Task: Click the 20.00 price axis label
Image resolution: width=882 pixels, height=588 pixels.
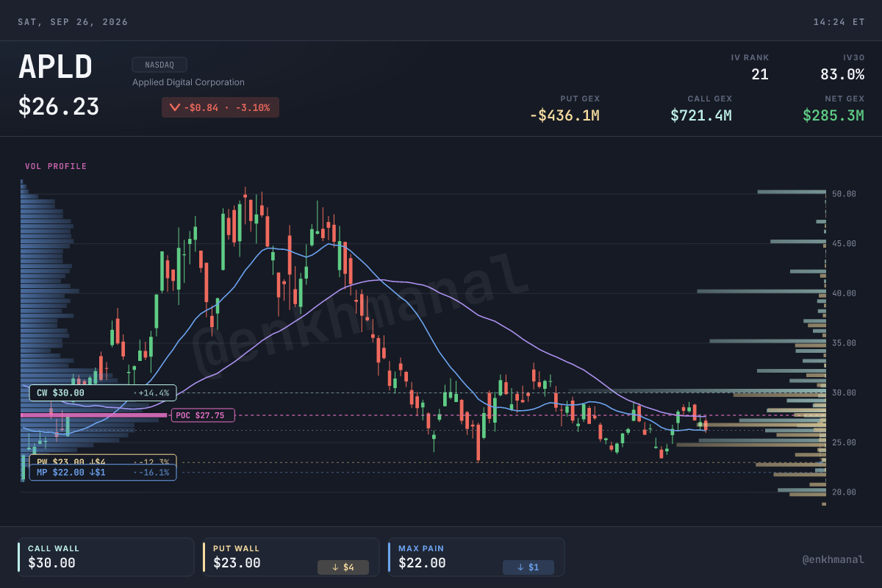Action: coord(845,492)
